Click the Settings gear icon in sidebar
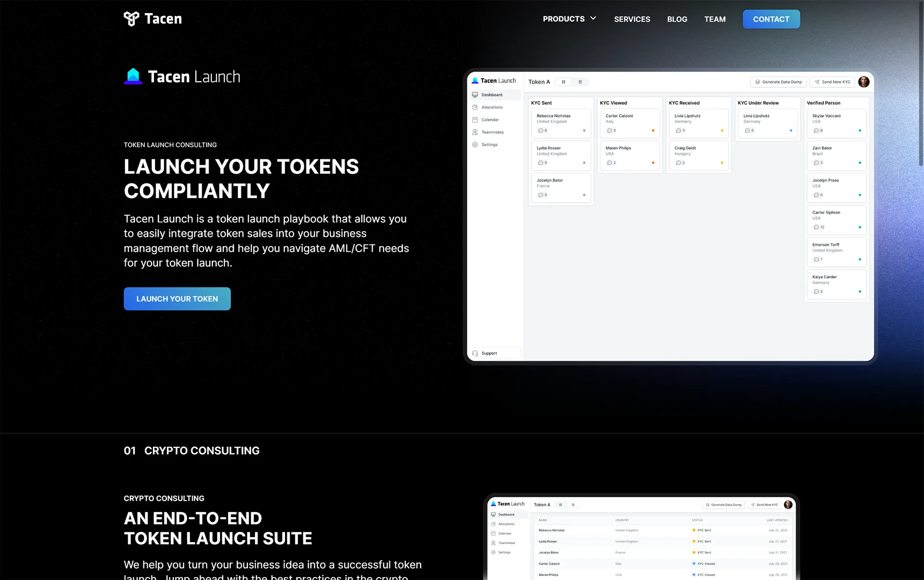 coord(475,145)
